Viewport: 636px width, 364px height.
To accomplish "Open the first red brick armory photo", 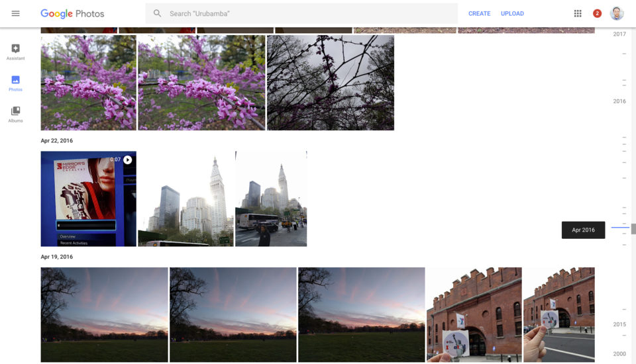I will tap(474, 314).
